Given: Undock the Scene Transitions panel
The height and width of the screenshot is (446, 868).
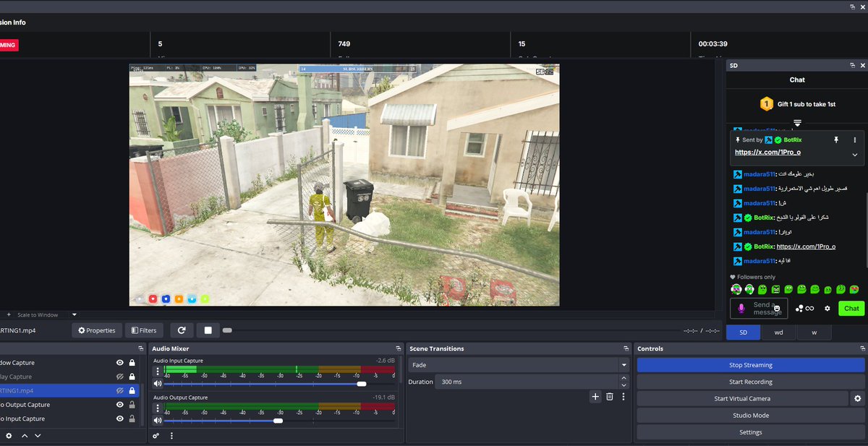Looking at the screenshot, I should pos(626,348).
